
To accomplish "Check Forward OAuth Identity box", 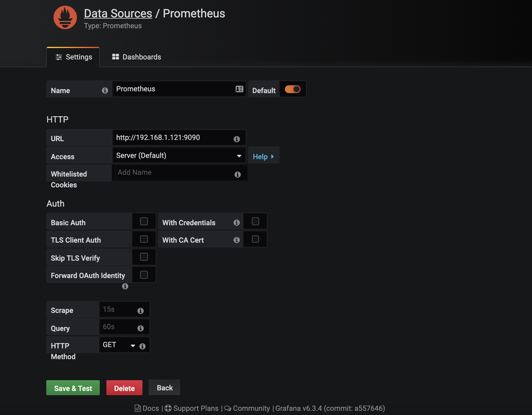I will (144, 275).
